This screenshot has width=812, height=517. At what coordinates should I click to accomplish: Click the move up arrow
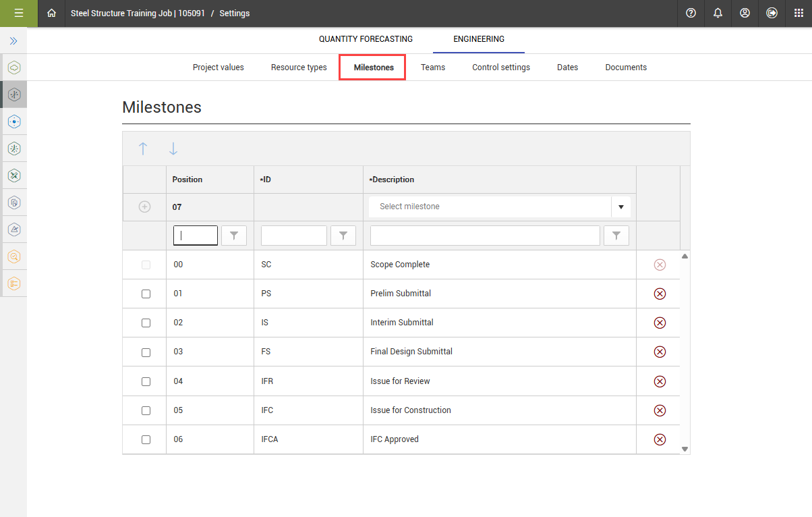click(143, 149)
